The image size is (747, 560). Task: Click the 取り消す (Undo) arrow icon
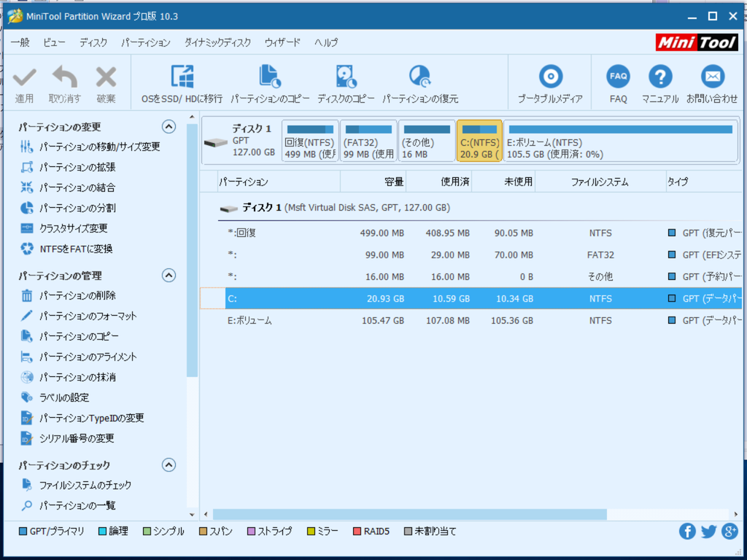(65, 77)
